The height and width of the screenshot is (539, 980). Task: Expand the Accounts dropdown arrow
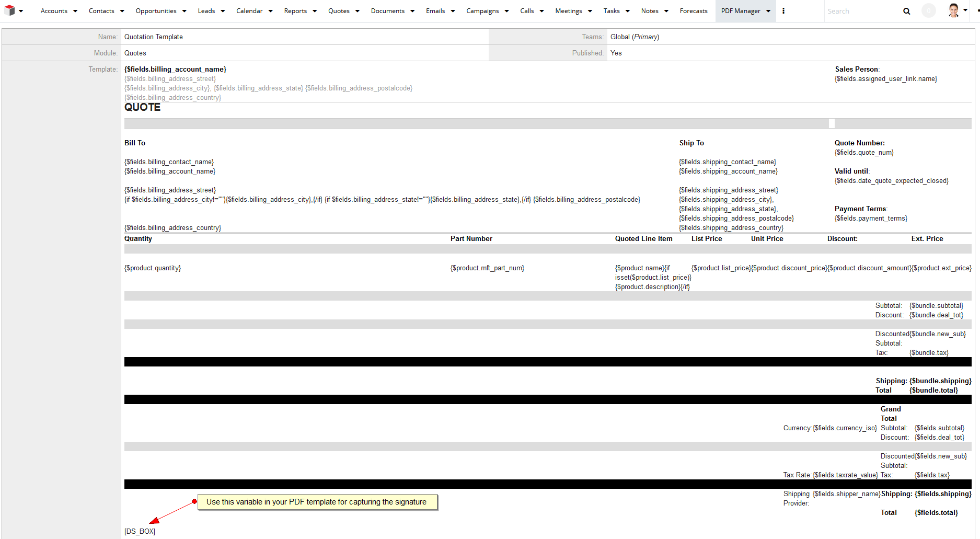click(x=75, y=11)
